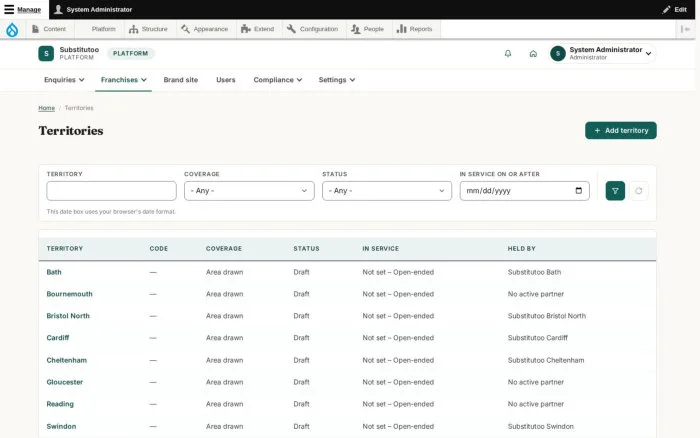Click 'Substitutoo Bristol North' cell
This screenshot has height=438, width=700.
click(546, 316)
